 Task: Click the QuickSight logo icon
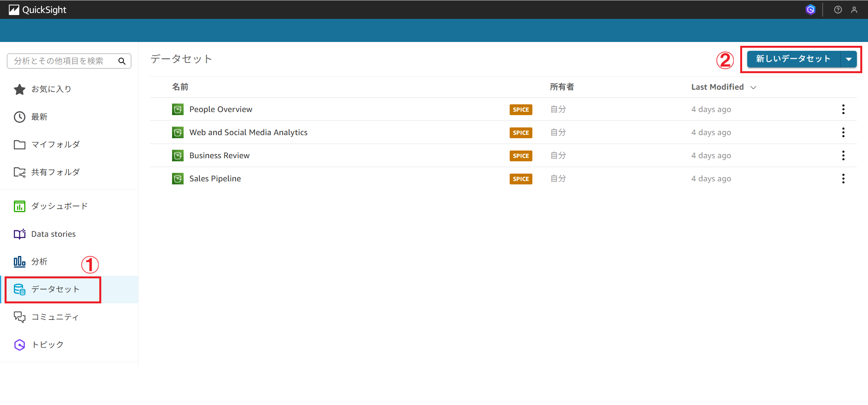(14, 10)
